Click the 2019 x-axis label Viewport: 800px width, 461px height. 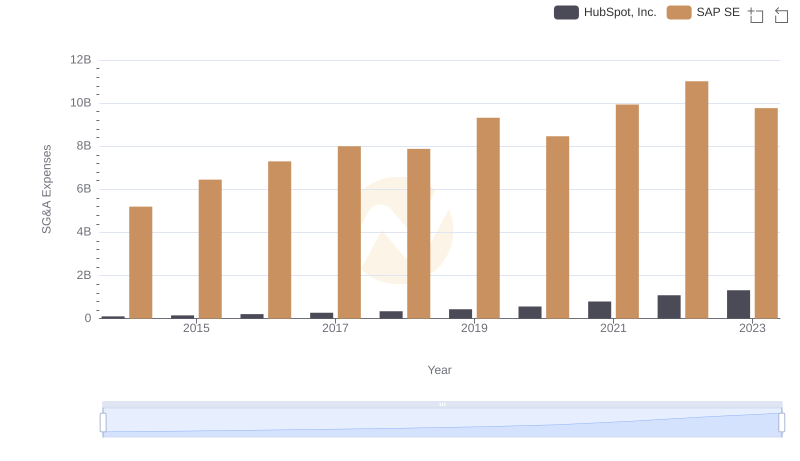click(x=474, y=328)
